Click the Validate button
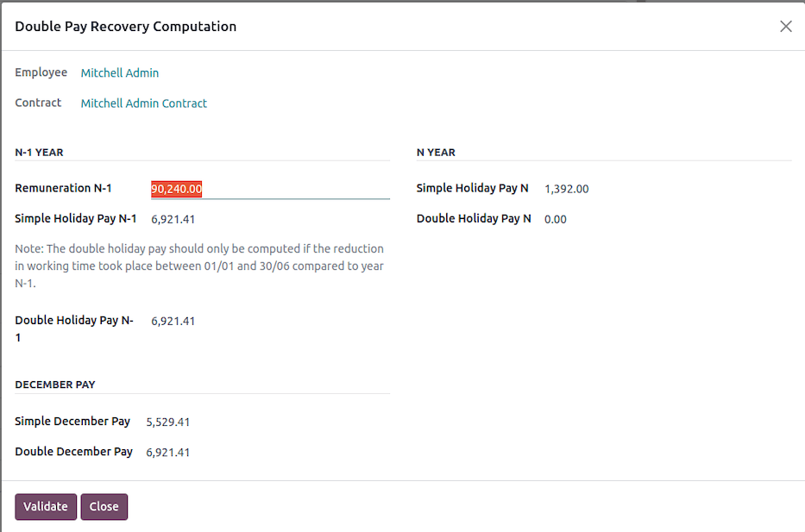Viewport: 805px width, 532px height. coord(45,506)
